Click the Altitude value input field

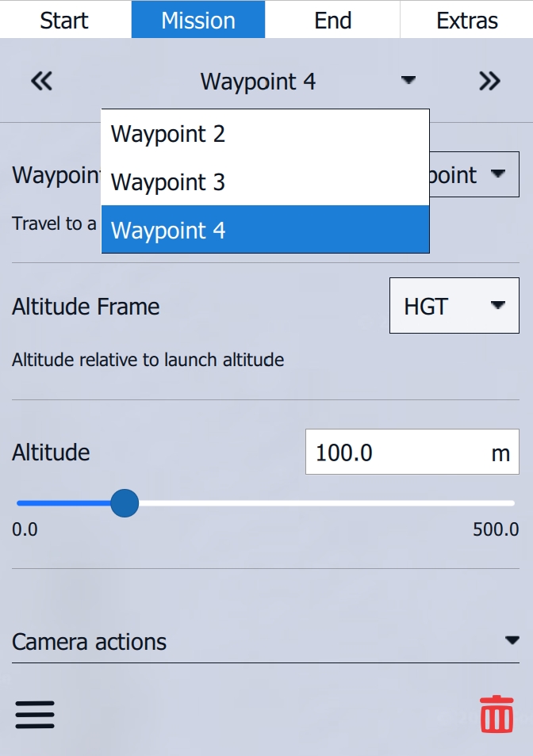pyautogui.click(x=397, y=452)
